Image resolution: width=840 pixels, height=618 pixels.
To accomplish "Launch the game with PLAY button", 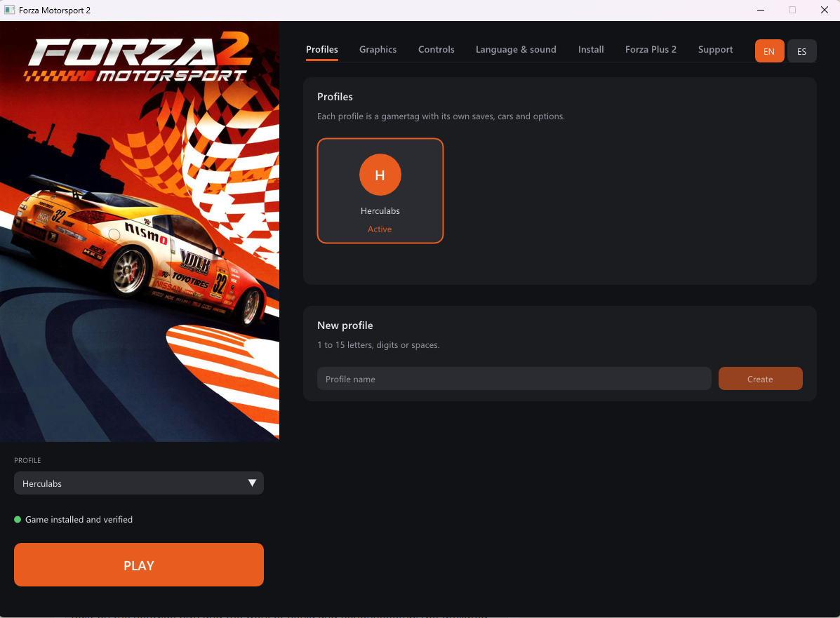I will (139, 565).
